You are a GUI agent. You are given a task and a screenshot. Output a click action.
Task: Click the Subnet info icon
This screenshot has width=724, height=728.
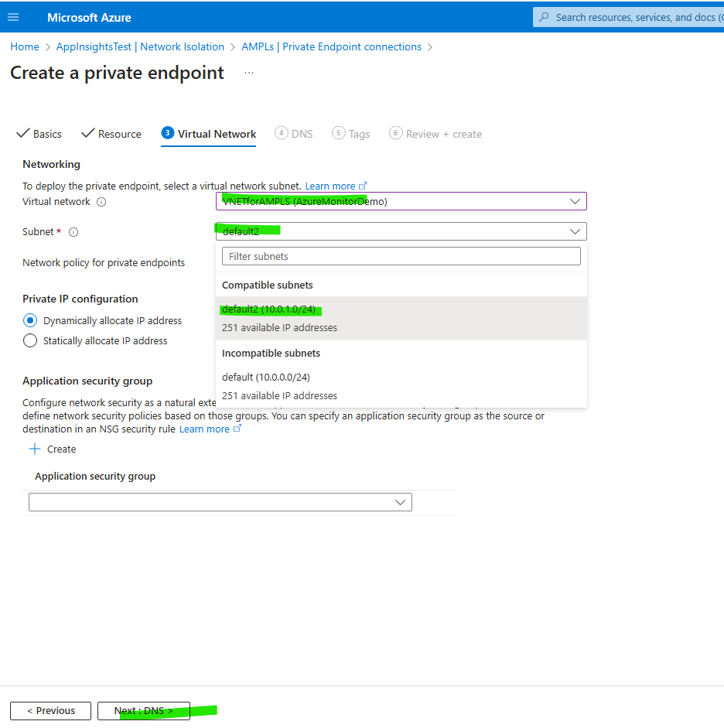click(x=73, y=232)
